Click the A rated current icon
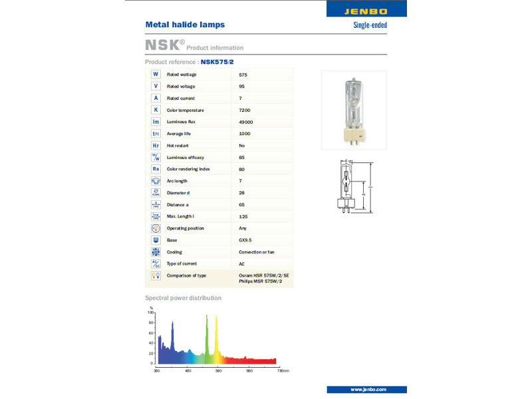This screenshot has width=532, height=399. click(x=156, y=98)
